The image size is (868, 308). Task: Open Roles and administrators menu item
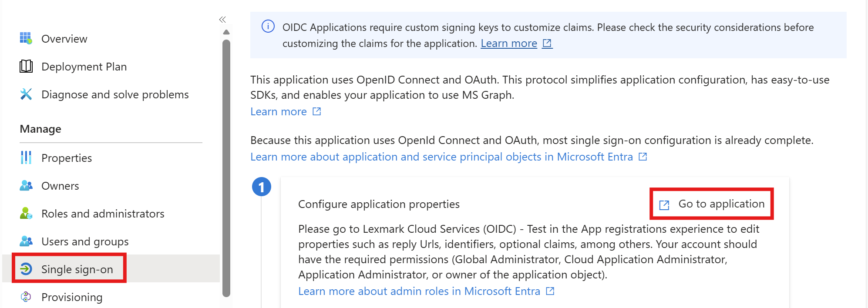coord(103,214)
